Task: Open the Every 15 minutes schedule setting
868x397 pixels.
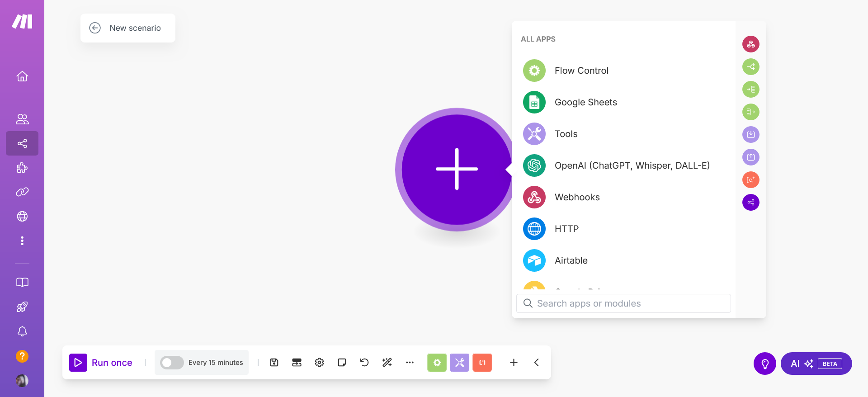Action: pos(216,363)
